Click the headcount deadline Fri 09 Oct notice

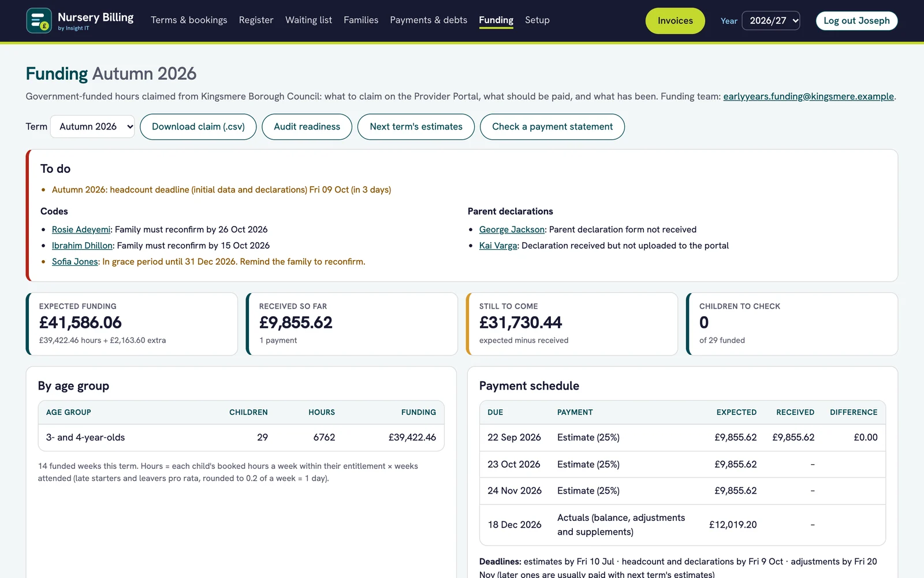click(x=221, y=190)
